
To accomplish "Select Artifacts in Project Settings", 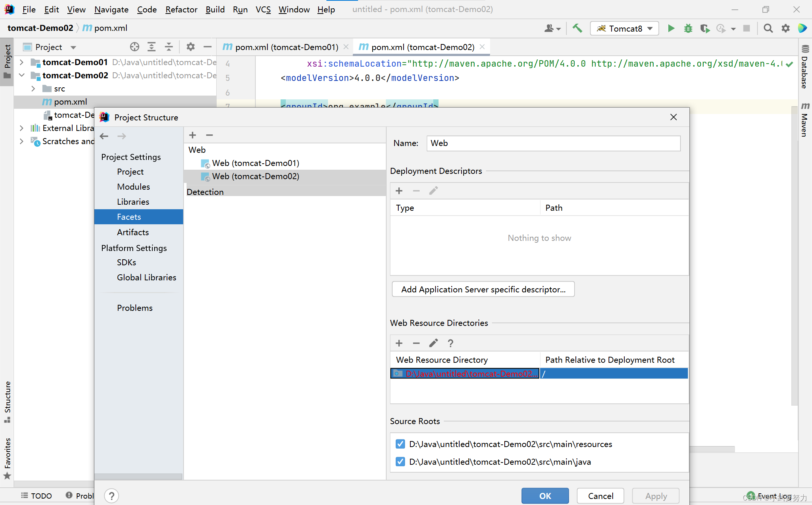I will tap(133, 232).
